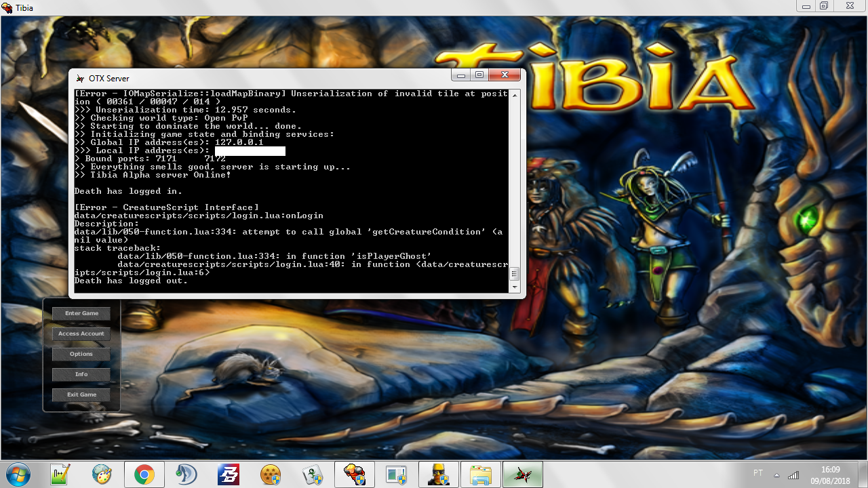Open the TeamSpeak taskbar icon

[x=186, y=474]
